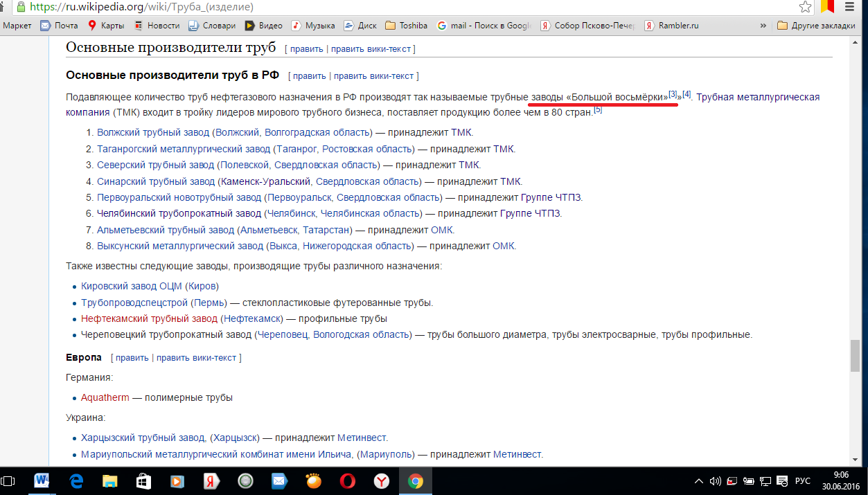Switch to Chrome on the taskbar
The height and width of the screenshot is (495, 868).
[x=415, y=480]
